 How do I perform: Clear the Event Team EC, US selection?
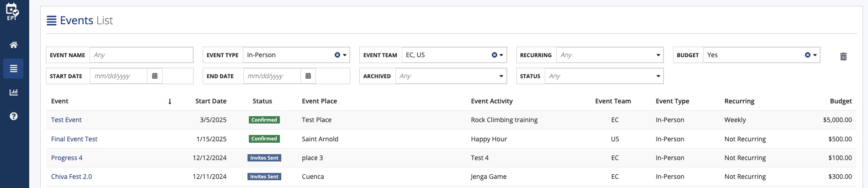[x=494, y=55]
